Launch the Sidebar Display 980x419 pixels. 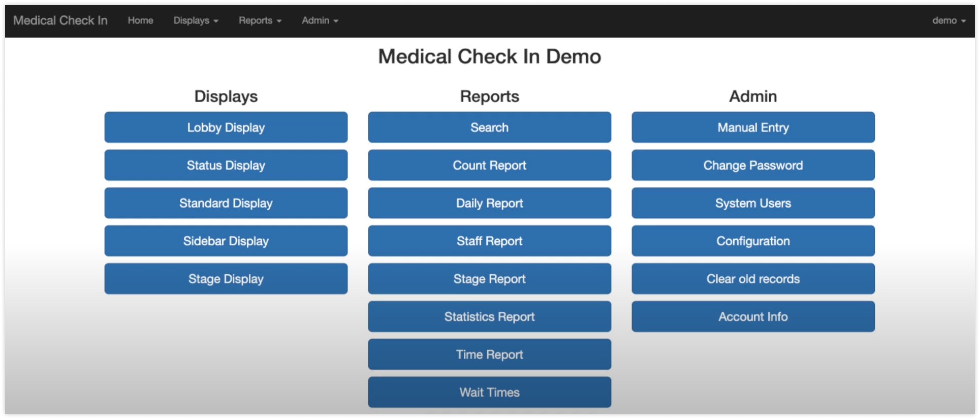(x=226, y=241)
